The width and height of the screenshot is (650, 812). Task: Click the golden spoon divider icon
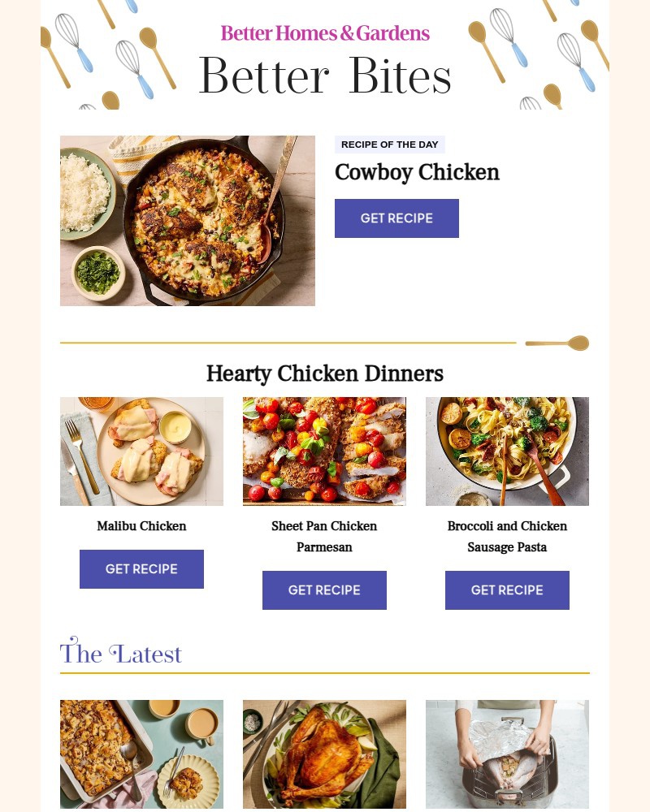[x=557, y=343]
